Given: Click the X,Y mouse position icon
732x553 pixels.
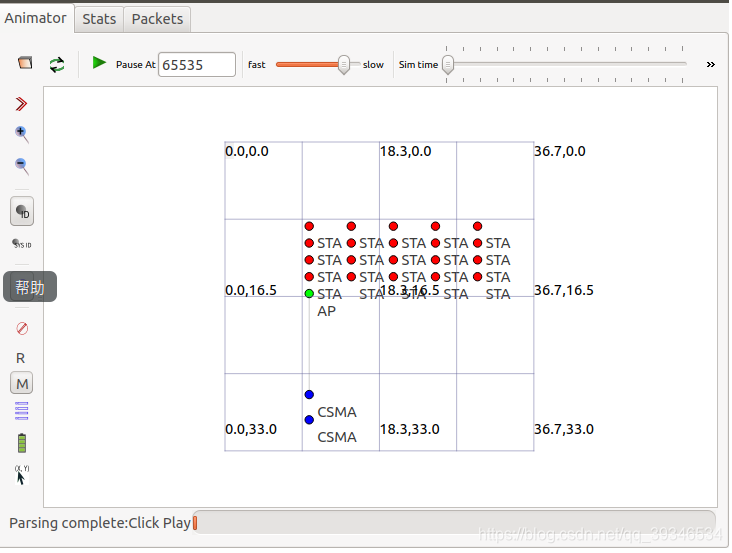Looking at the screenshot, I should (x=21, y=475).
